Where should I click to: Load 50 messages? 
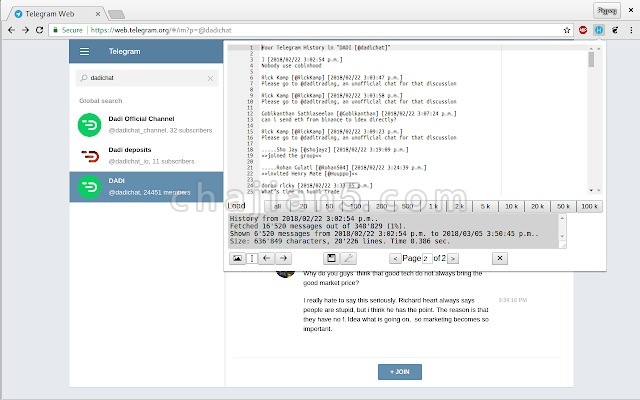click(329, 206)
